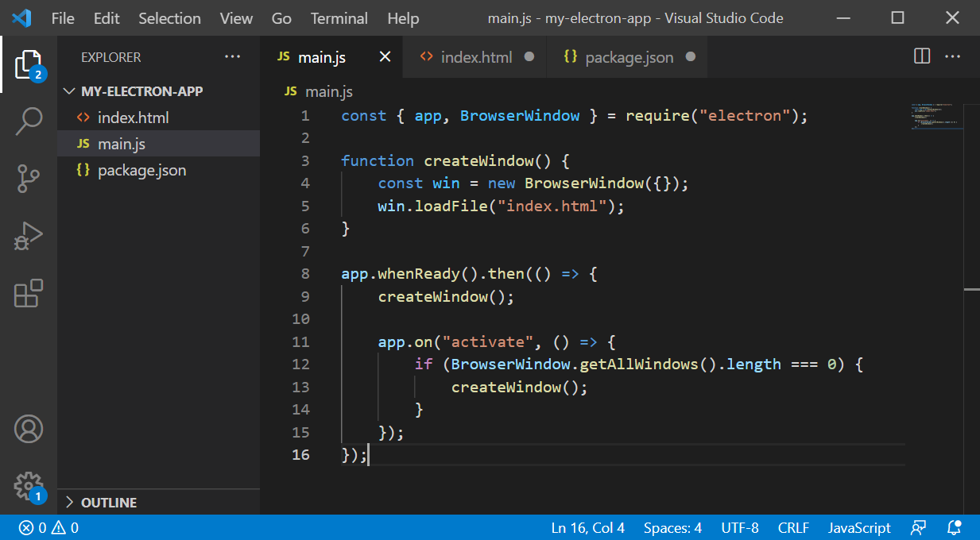Change indentation via Spaces: 4
Image resolution: width=980 pixels, height=540 pixels.
[x=672, y=527]
